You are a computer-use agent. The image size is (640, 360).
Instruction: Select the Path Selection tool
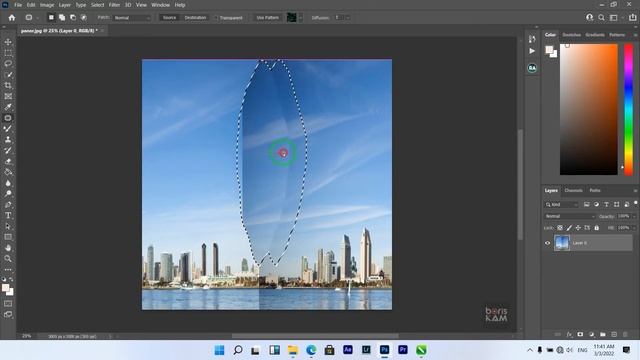point(8,226)
